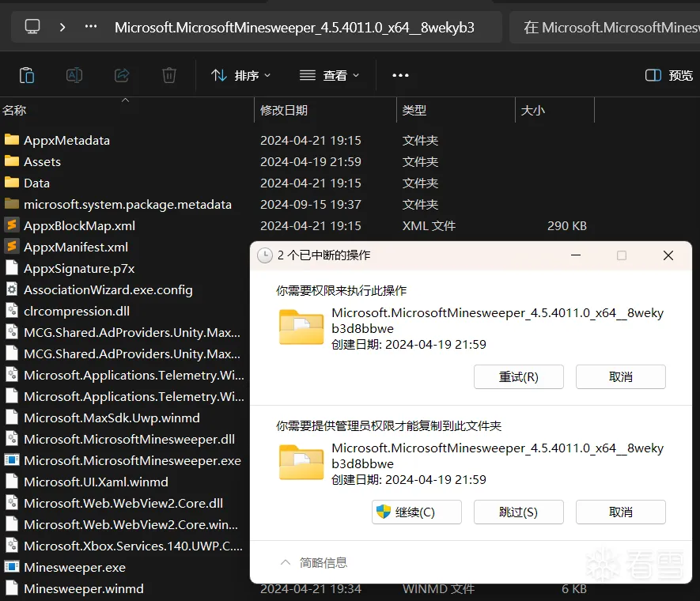700x601 pixels.
Task: Select the clrcompression.dll file icon
Action: [12, 311]
